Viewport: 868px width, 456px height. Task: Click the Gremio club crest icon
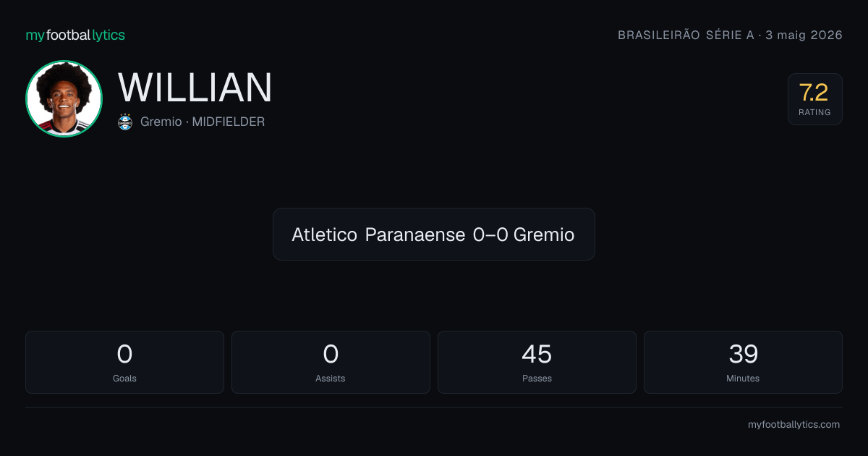125,122
